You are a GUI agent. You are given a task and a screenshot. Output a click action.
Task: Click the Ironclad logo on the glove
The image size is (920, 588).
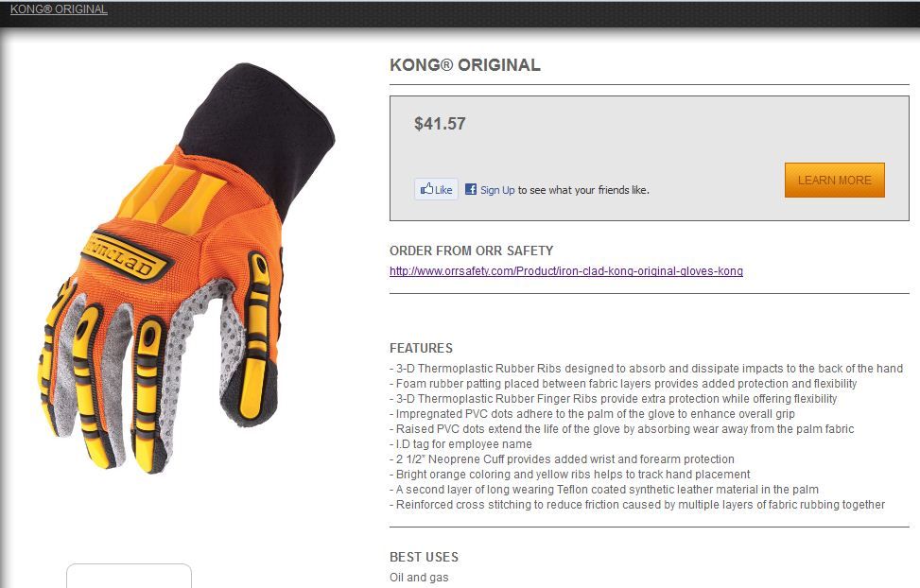pos(125,258)
